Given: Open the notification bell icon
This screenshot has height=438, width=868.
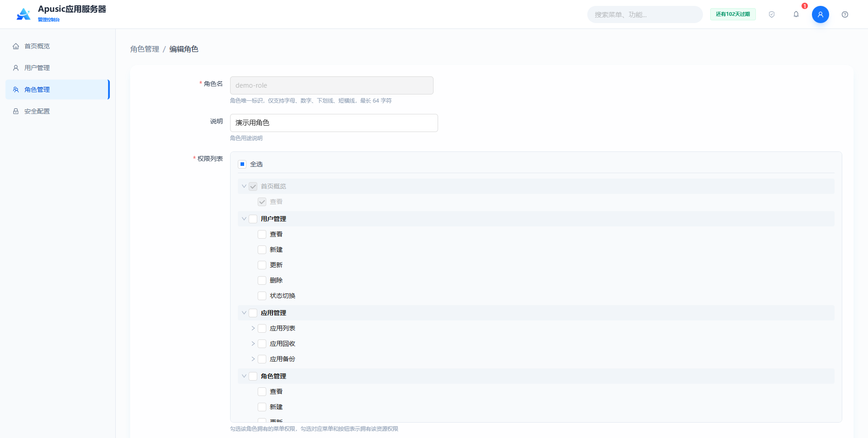Looking at the screenshot, I should coord(796,14).
